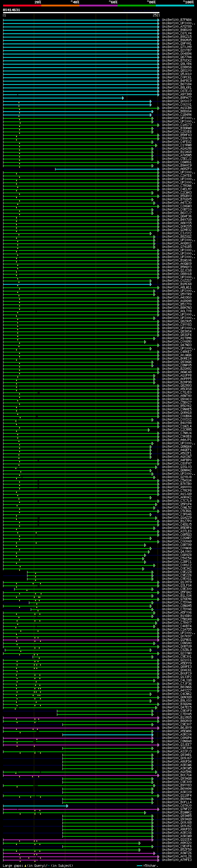Open the UniRef100_O04894 entry
197x868 pixels.
[177, 54]
